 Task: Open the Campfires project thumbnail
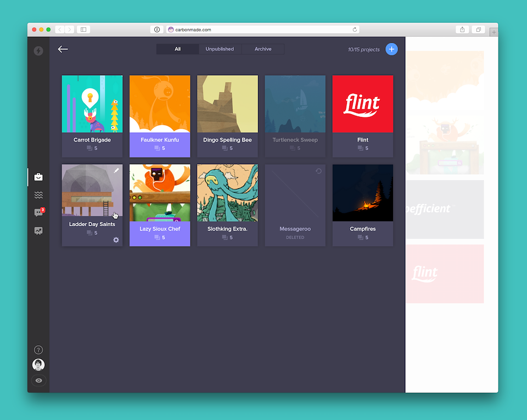point(363,193)
